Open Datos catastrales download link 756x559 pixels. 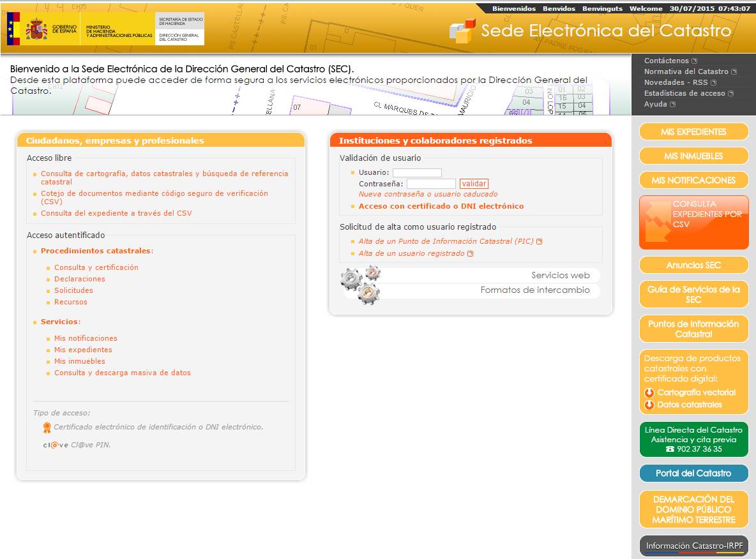click(x=690, y=405)
